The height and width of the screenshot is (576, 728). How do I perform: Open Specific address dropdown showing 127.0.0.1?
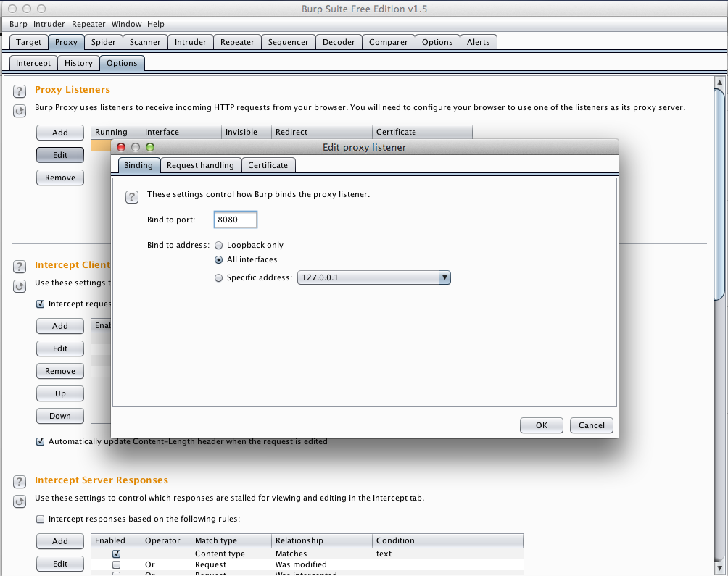click(x=373, y=277)
